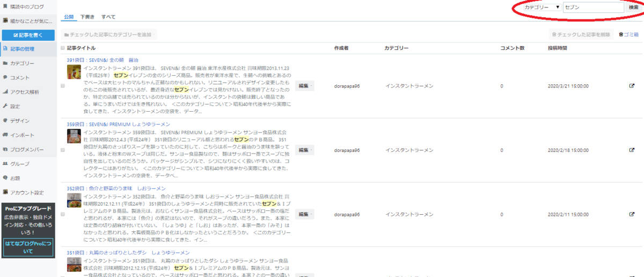
Task: Open the グループ people item in sidebar
Action: tap(28, 164)
